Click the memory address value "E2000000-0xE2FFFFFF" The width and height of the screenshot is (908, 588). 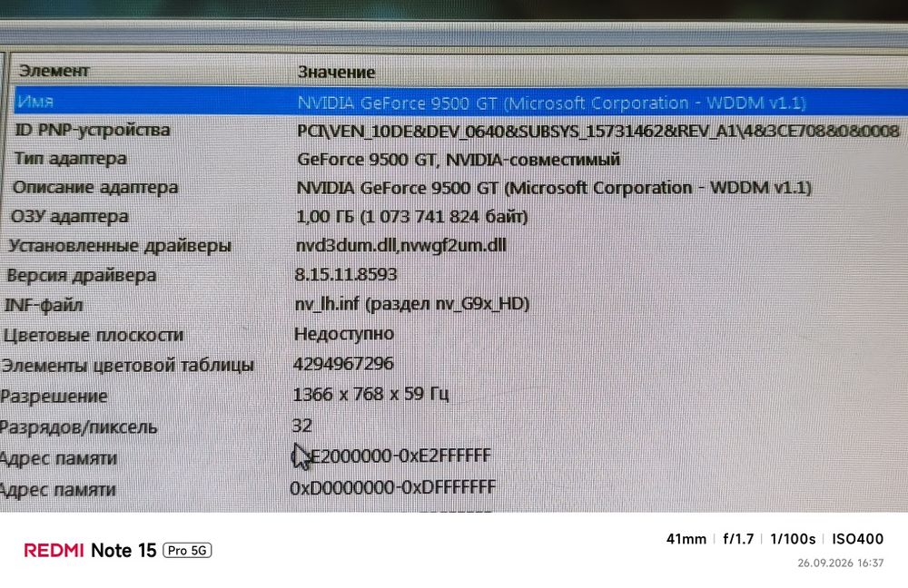click(390, 456)
